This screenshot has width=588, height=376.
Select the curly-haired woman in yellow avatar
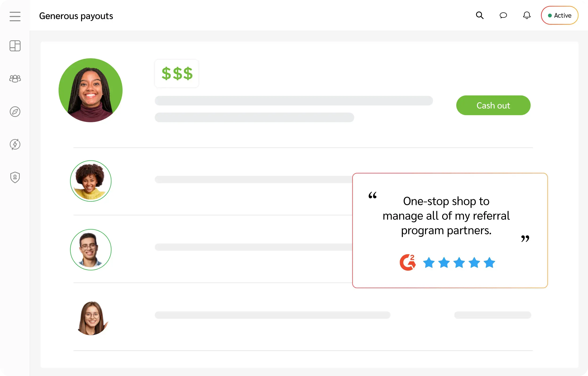[91, 181]
